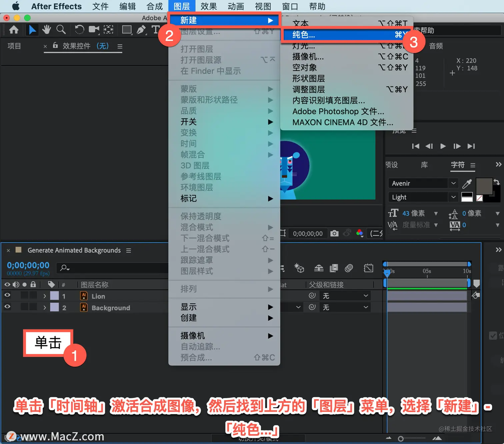Expand the Background layer properties
This screenshot has width=504, height=444.
(x=45, y=307)
